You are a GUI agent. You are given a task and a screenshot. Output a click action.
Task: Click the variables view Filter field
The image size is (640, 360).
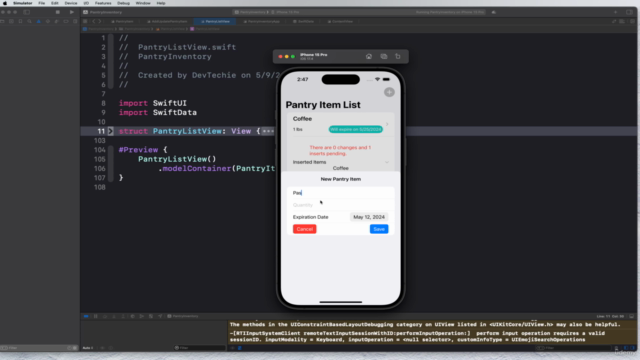pyautogui.click(x=199, y=348)
